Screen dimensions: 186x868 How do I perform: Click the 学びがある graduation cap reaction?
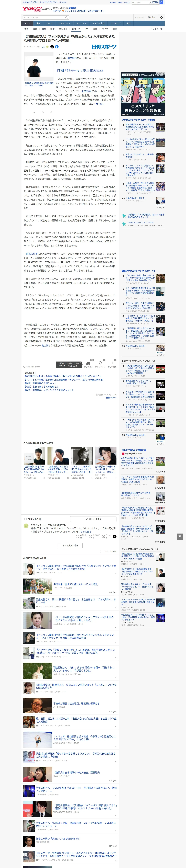click(x=89, y=364)
